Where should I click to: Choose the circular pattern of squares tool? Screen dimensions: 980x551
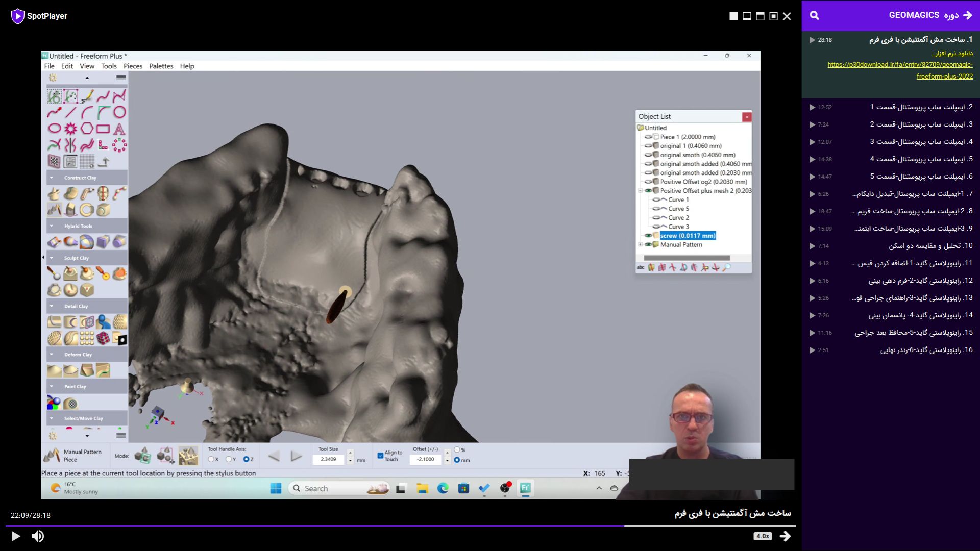pyautogui.click(x=119, y=145)
